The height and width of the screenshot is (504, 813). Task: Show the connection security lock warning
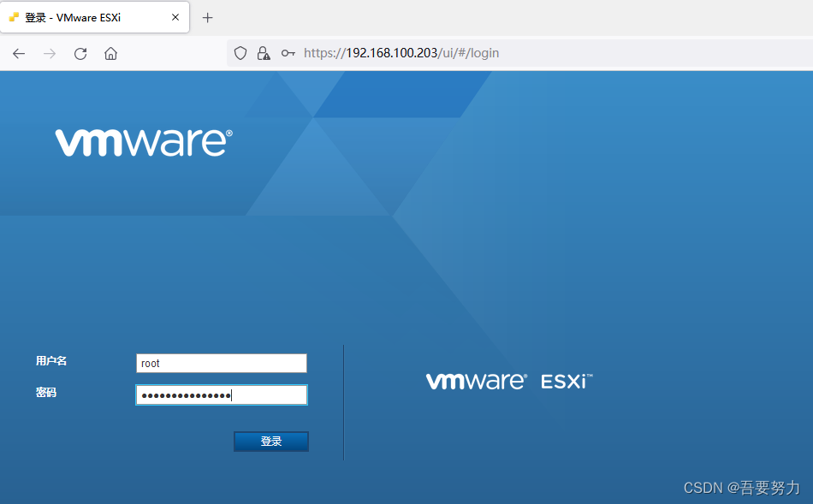tap(264, 53)
